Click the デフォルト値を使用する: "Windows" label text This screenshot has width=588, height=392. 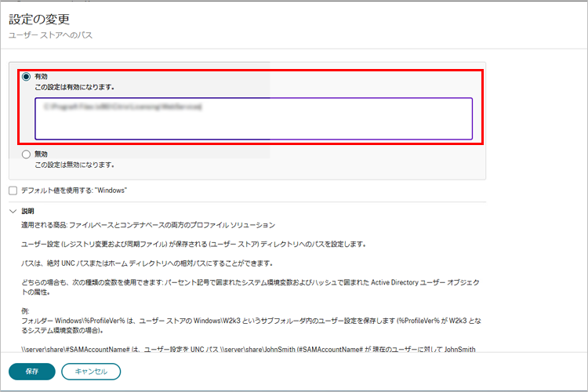click(x=74, y=191)
